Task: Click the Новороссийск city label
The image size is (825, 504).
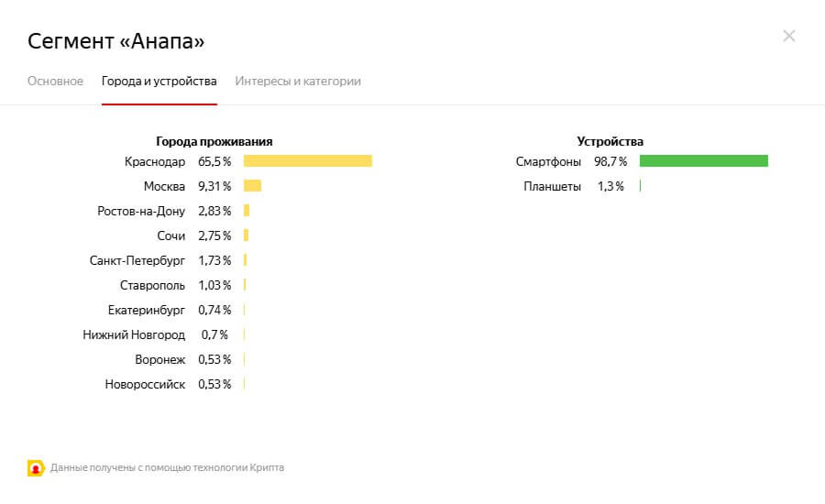Action: tap(145, 384)
